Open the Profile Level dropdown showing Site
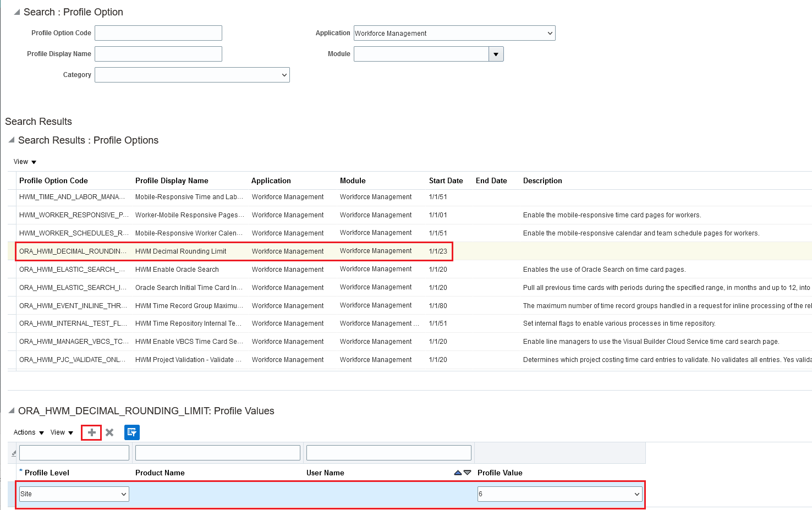Screen dimensions: 812x510 (123, 493)
